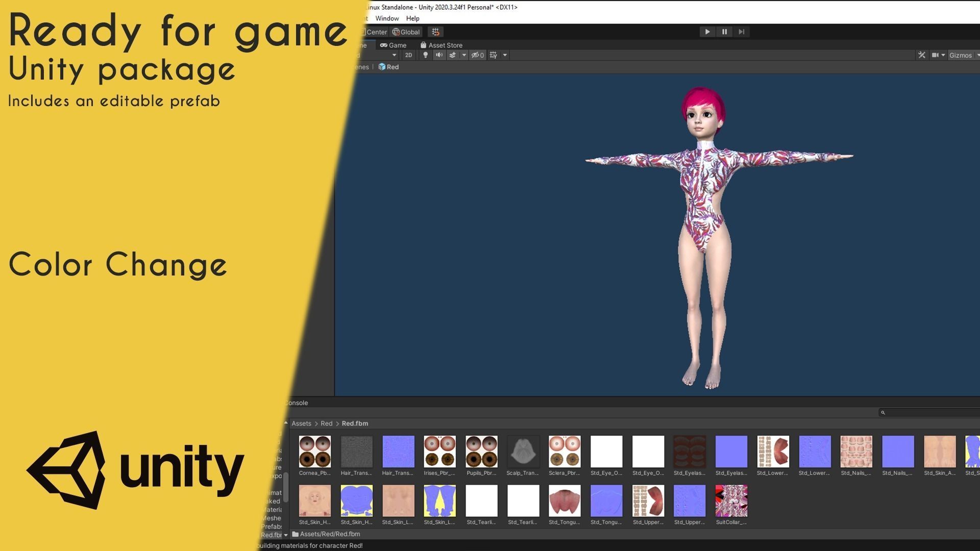Select Std_Eyelas normal map asset

tap(731, 456)
